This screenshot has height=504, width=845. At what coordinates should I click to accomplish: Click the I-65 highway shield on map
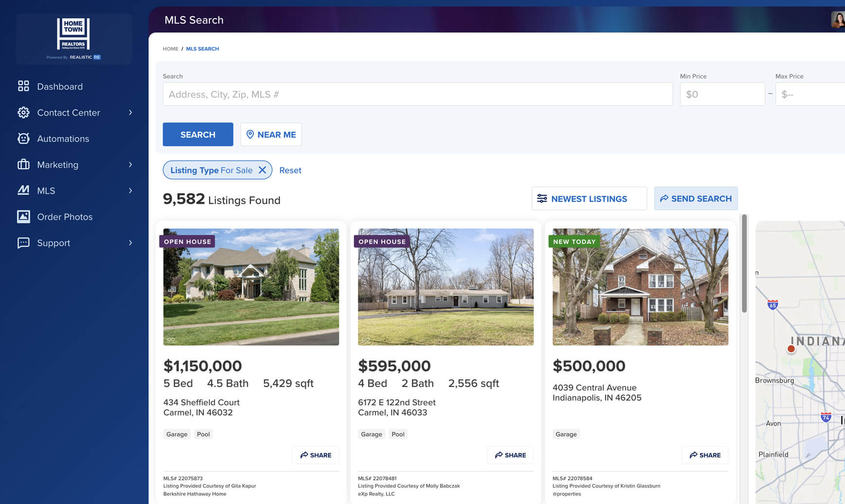click(x=773, y=305)
